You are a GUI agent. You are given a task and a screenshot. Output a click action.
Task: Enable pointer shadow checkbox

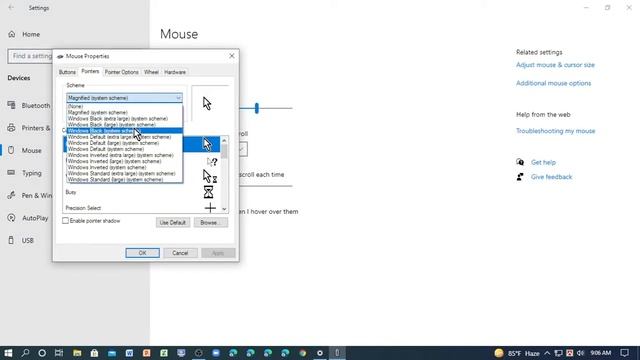tap(65, 221)
